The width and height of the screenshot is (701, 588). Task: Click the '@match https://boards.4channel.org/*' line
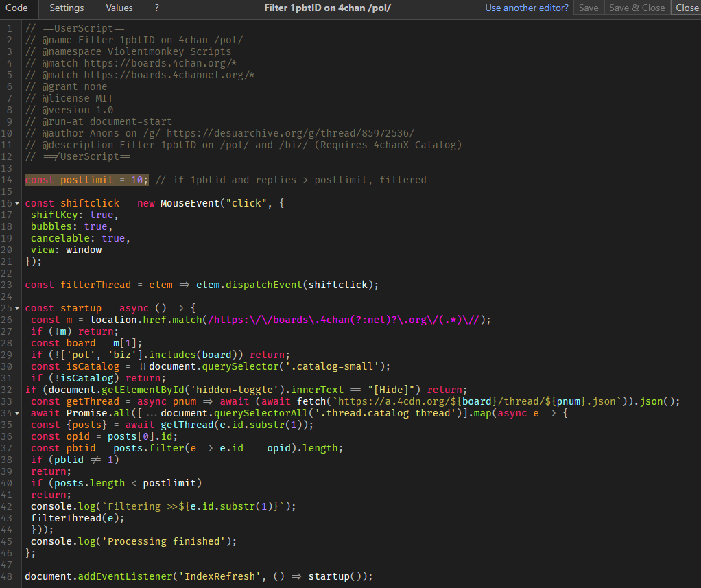click(x=140, y=75)
